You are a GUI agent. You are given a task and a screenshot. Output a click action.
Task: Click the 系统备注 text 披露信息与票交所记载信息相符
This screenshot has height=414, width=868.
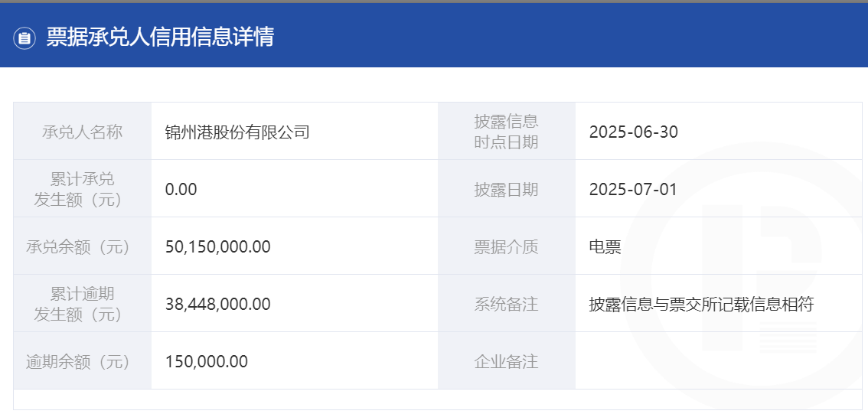(x=701, y=304)
